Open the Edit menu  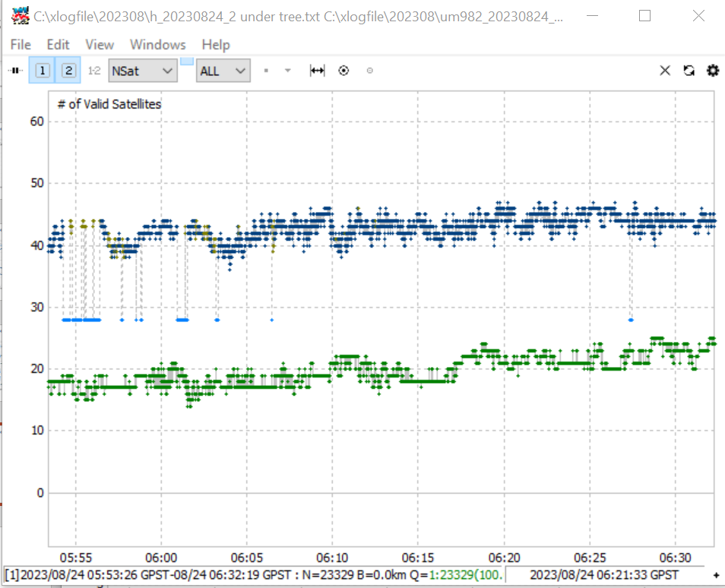click(x=58, y=45)
